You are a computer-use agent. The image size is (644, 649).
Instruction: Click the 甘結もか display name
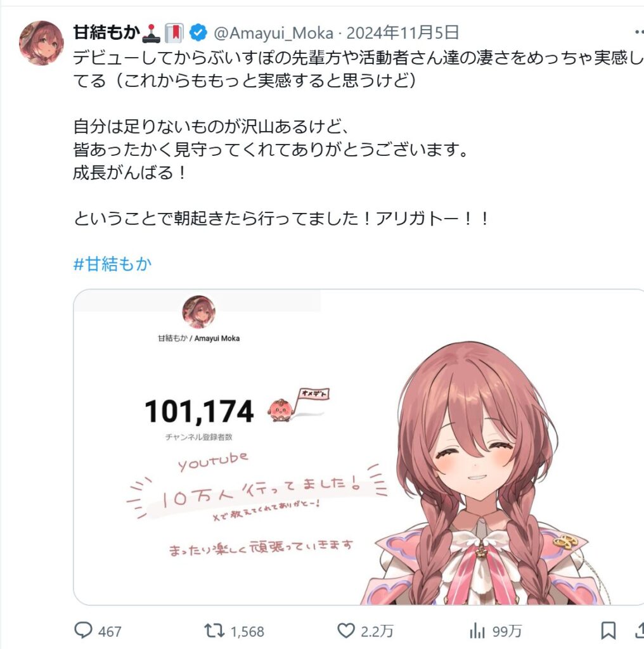pyautogui.click(x=106, y=32)
